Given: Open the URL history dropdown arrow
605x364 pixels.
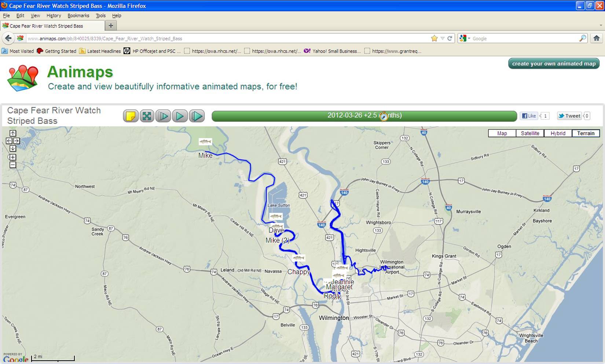Looking at the screenshot, I should (x=443, y=38).
